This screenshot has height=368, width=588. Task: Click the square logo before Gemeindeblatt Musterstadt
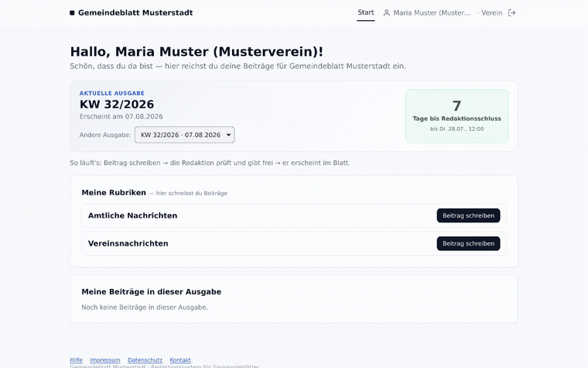point(72,12)
